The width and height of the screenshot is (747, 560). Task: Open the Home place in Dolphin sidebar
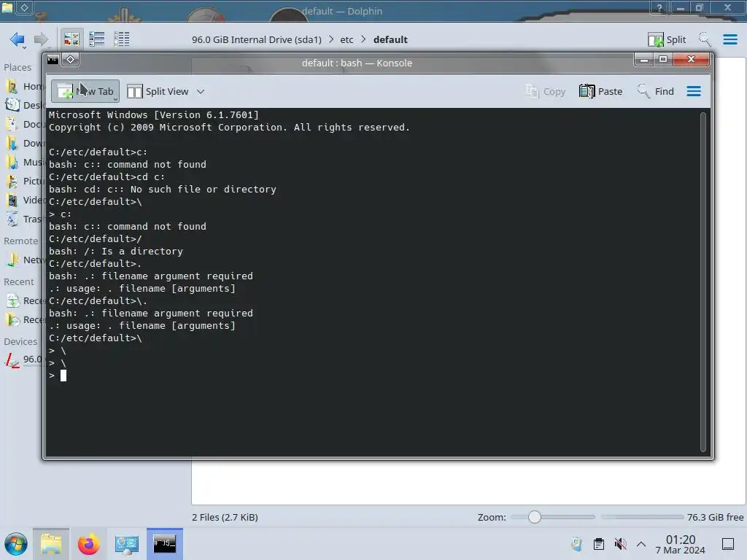click(24, 86)
